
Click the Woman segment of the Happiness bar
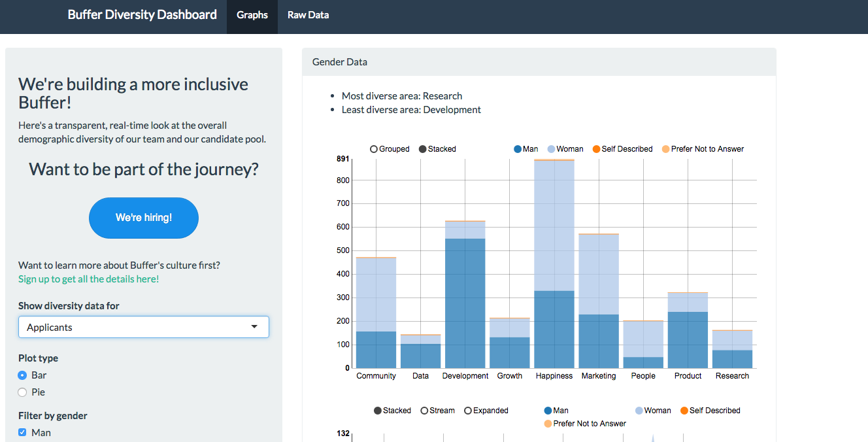tap(554, 226)
